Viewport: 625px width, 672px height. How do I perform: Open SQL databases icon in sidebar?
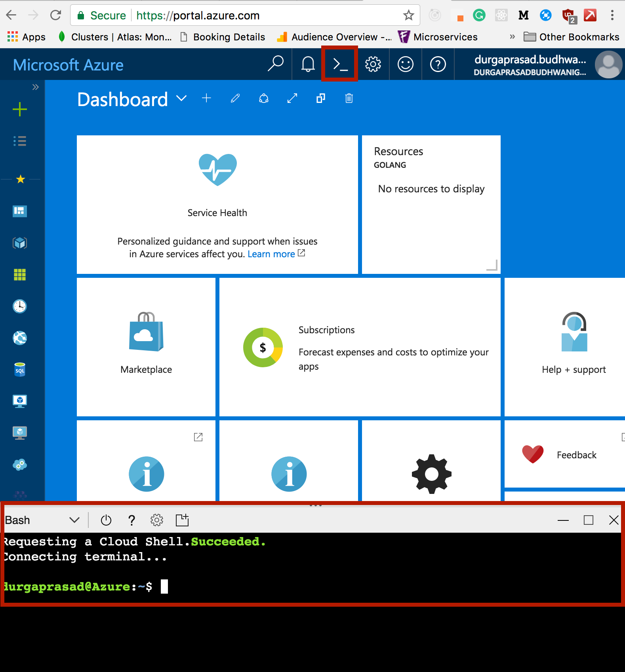tap(20, 369)
